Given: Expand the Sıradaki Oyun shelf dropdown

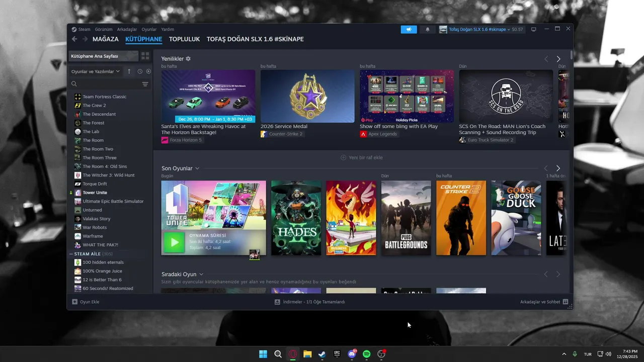Looking at the screenshot, I should point(201,275).
